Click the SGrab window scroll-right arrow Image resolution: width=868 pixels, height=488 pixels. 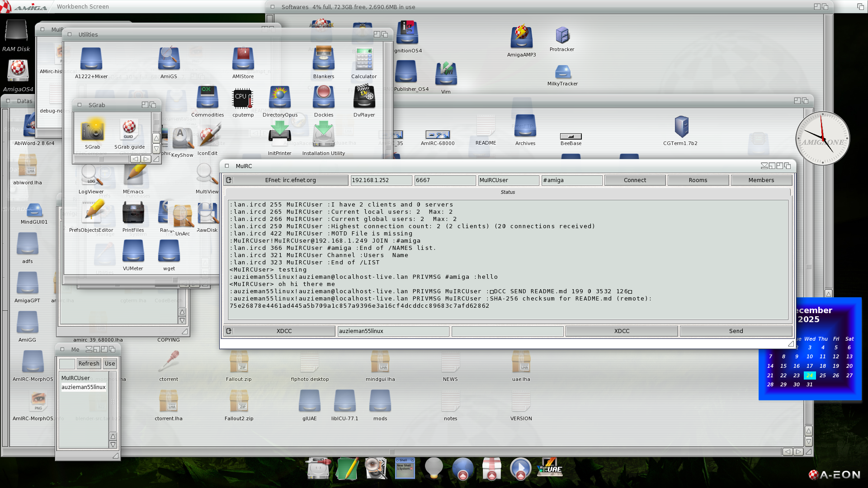[146, 159]
